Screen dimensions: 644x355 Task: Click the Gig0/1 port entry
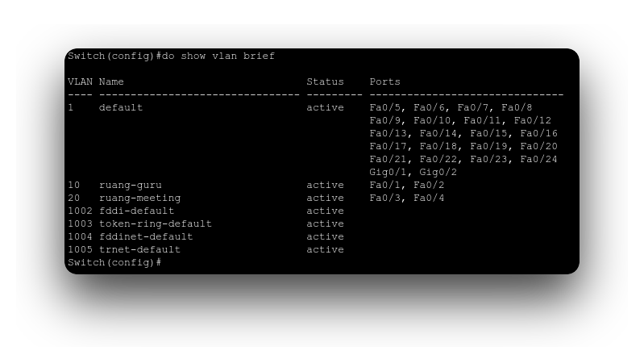(388, 172)
